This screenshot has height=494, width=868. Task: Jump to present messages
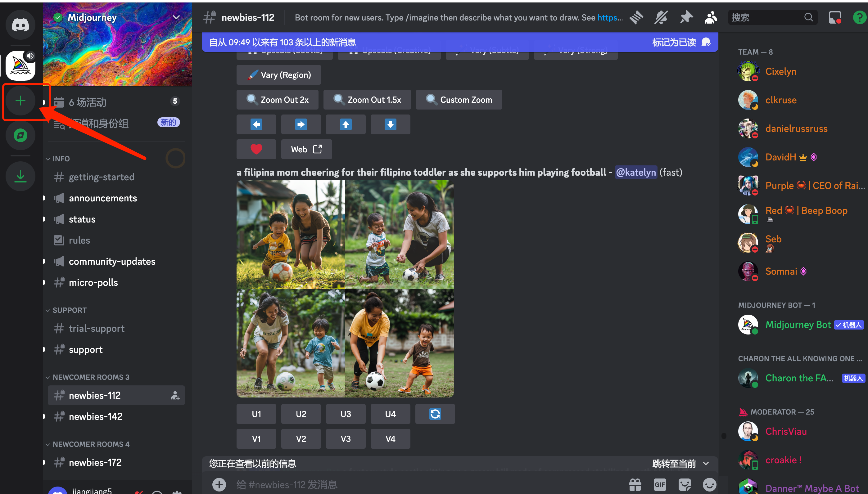tap(680, 464)
